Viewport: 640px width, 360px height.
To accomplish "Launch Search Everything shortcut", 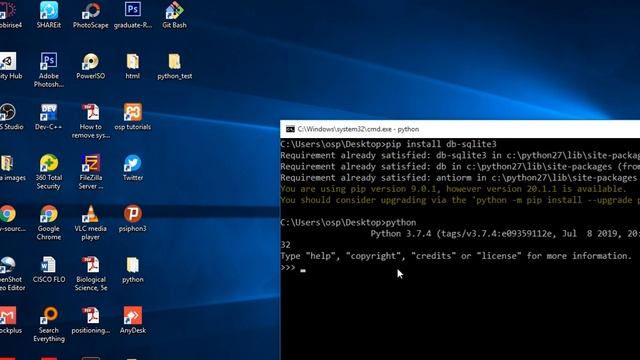I will [x=49, y=324].
